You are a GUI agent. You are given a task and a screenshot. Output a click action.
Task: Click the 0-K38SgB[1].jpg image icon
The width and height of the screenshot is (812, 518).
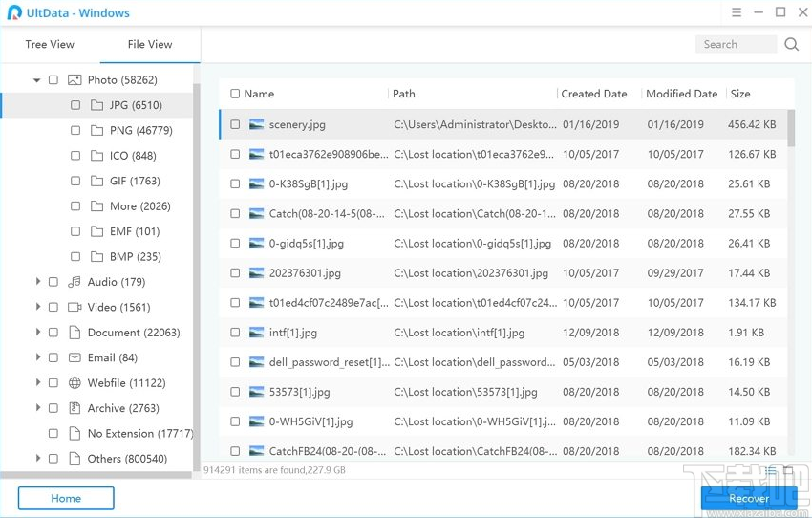[x=256, y=183]
